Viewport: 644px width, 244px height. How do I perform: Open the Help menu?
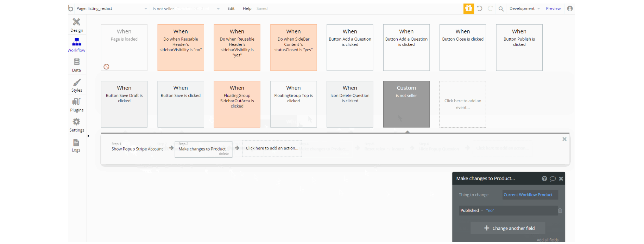[x=247, y=8]
